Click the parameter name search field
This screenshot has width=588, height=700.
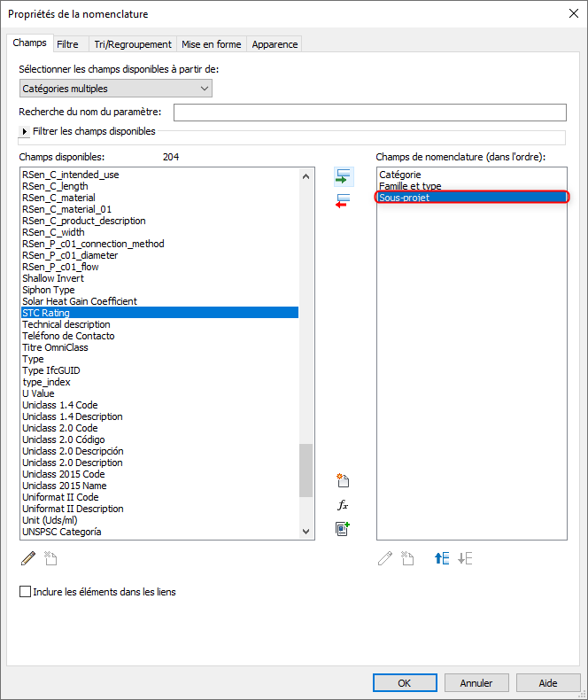click(369, 112)
